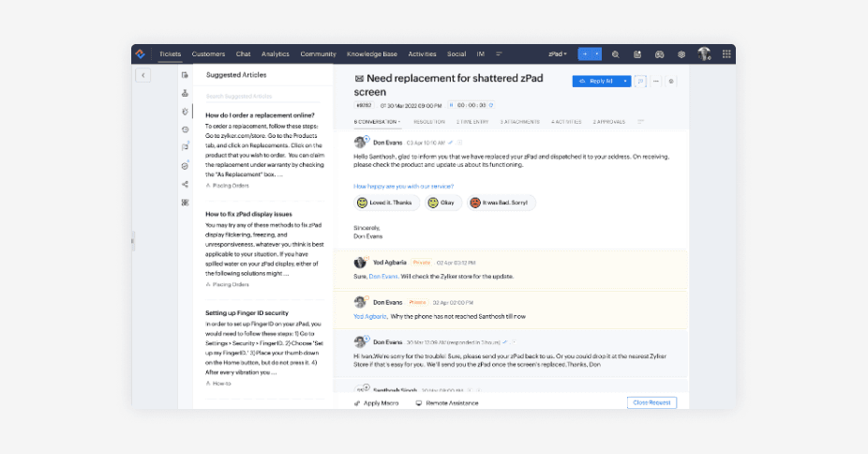Expand the arrow next to the plus button
The image size is (868, 454).
point(597,54)
